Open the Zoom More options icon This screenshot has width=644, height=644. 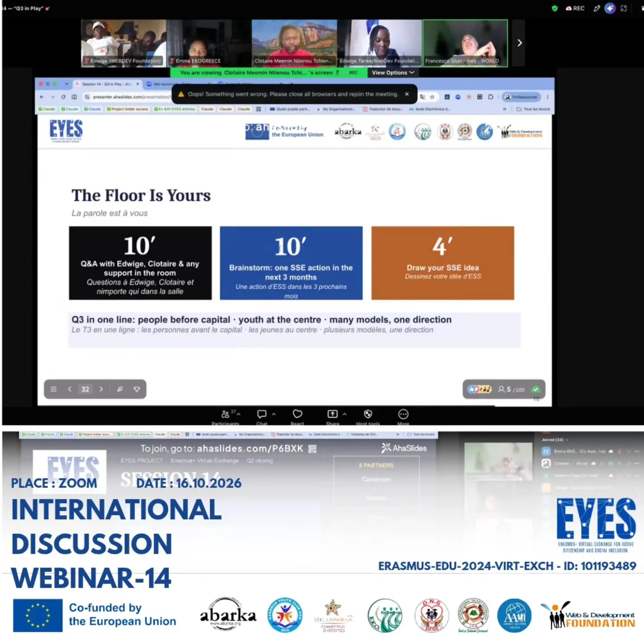(403, 414)
